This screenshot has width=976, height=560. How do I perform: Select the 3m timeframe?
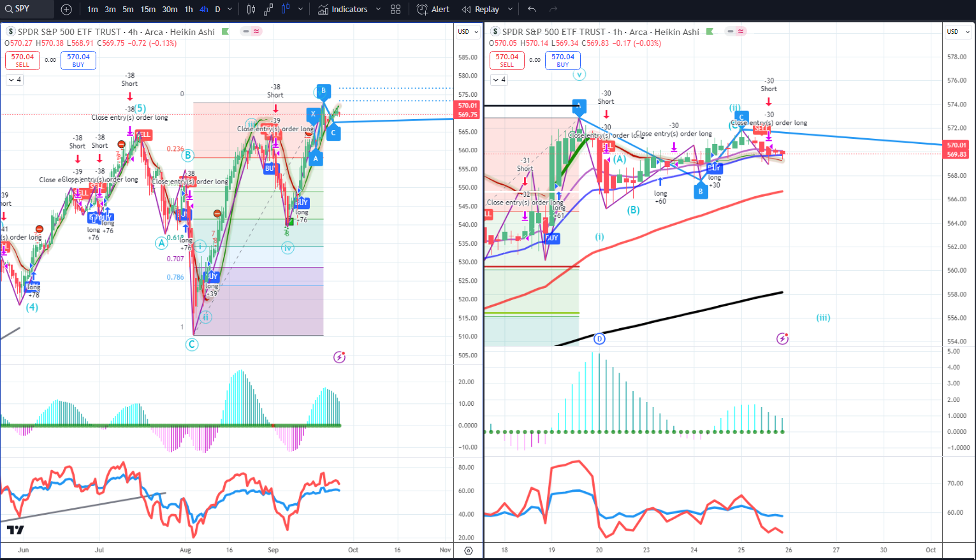point(110,10)
